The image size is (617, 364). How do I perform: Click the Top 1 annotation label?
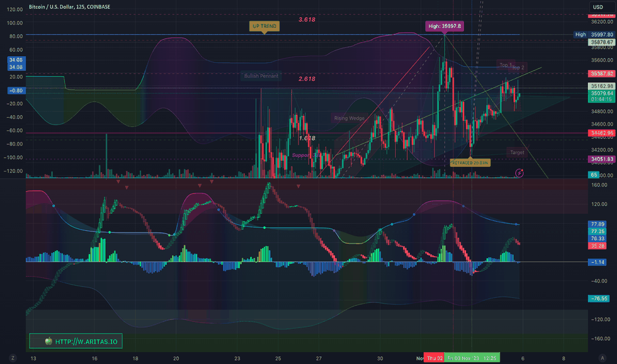506,65
